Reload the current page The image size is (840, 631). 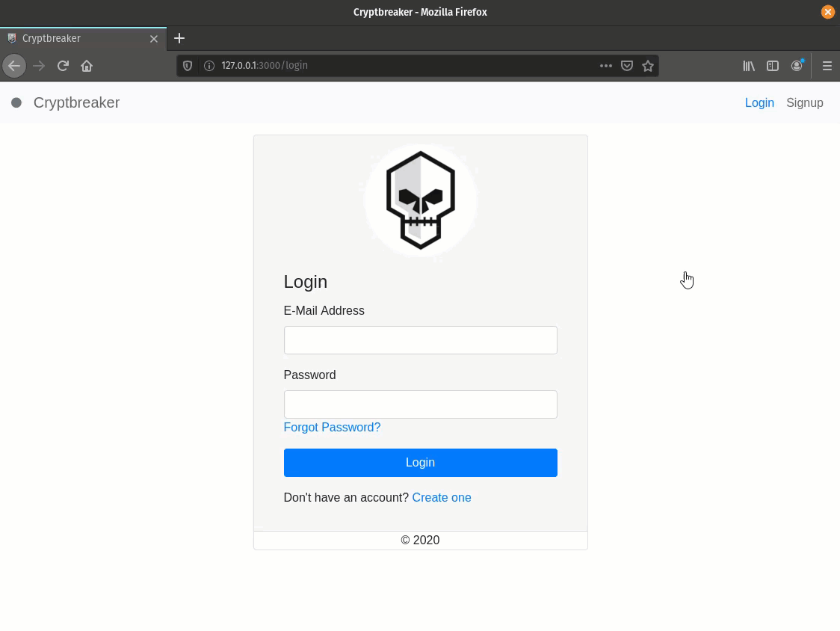63,66
